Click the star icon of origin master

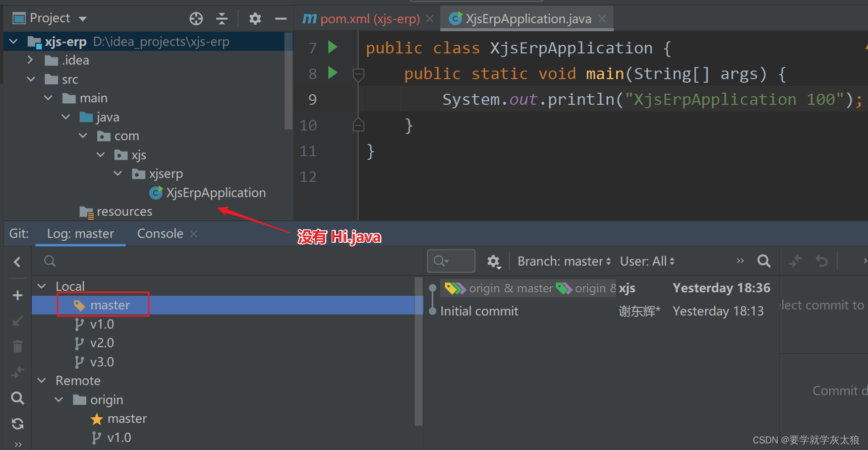97,419
